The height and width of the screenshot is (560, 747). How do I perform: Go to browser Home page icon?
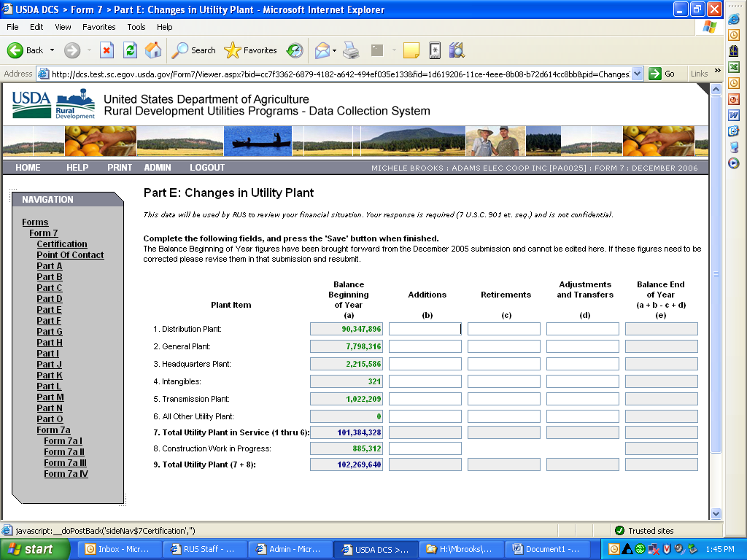[x=153, y=50]
